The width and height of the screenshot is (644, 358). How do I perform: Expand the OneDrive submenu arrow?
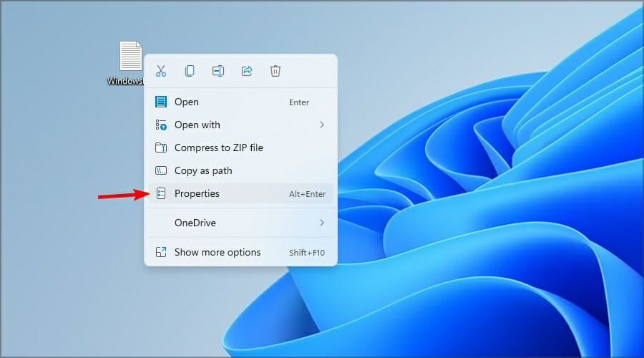(322, 223)
